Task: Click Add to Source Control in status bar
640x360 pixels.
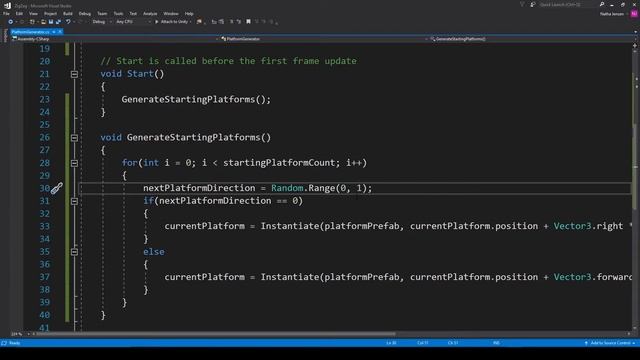Action: pos(610,343)
